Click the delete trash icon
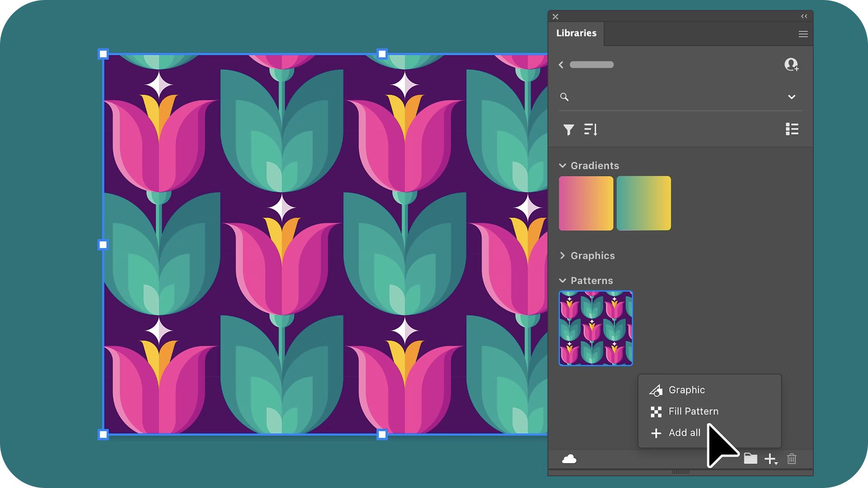 pos(792,459)
